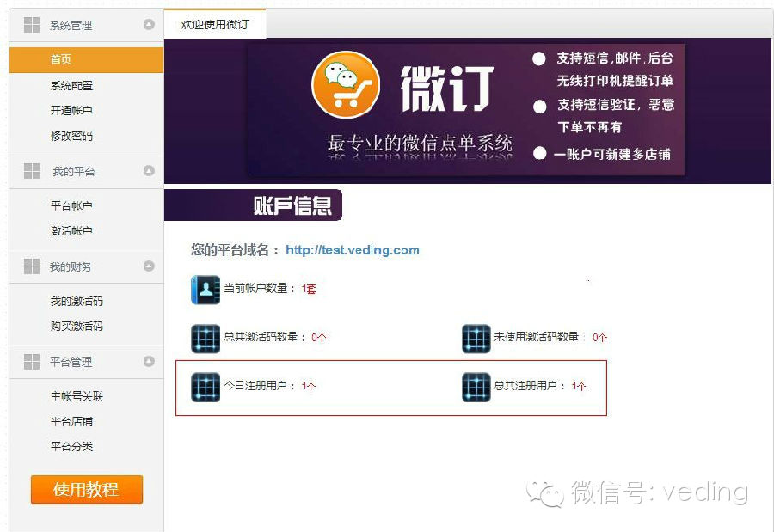Click the icon beside 今日注册用户
Image resolution: width=774 pixels, height=532 pixels.
[x=206, y=388]
